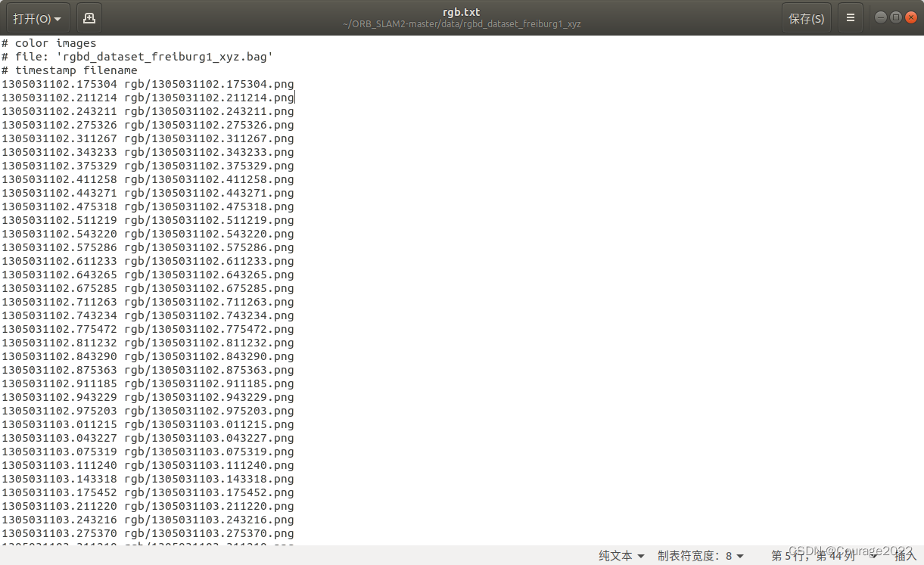Close the rgb.txt editor window
The height and width of the screenshot is (565, 924).
point(911,16)
